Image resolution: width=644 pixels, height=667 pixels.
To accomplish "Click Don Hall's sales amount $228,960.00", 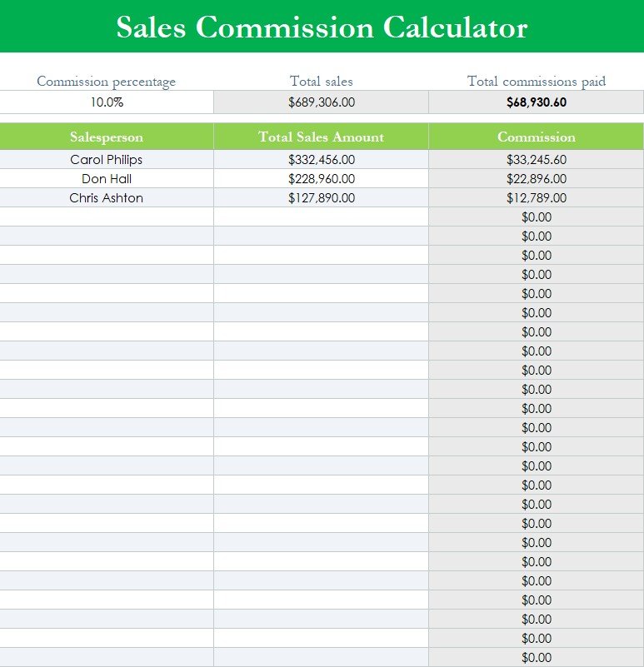I will coord(322,178).
